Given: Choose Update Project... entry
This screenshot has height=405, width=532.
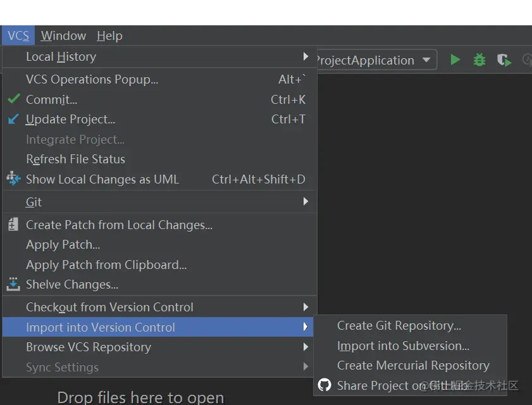Looking at the screenshot, I should 159,119.
